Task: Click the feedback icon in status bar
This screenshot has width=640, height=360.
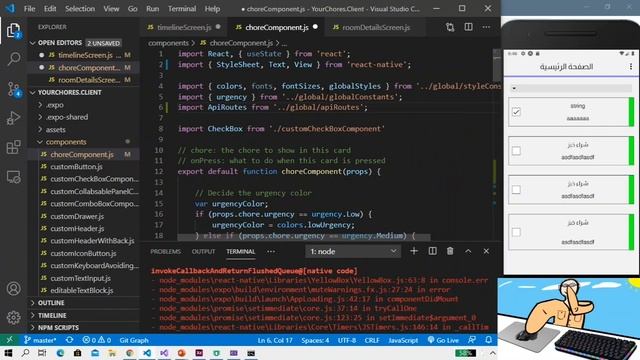Action: tap(471, 340)
